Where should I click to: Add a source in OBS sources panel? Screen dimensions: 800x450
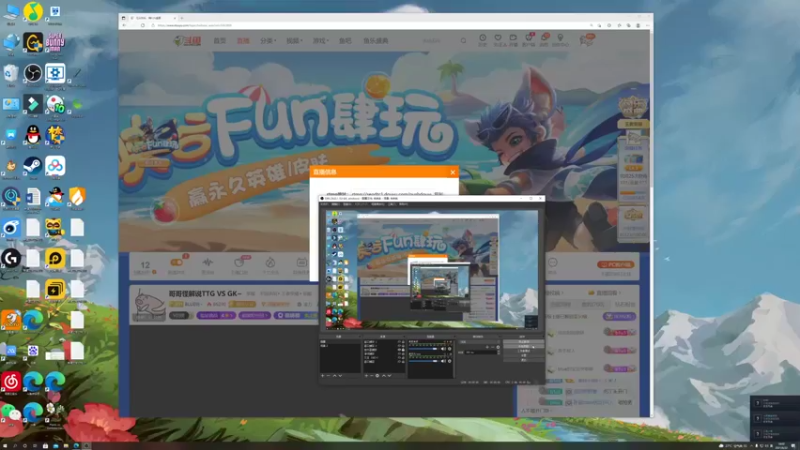pos(366,376)
